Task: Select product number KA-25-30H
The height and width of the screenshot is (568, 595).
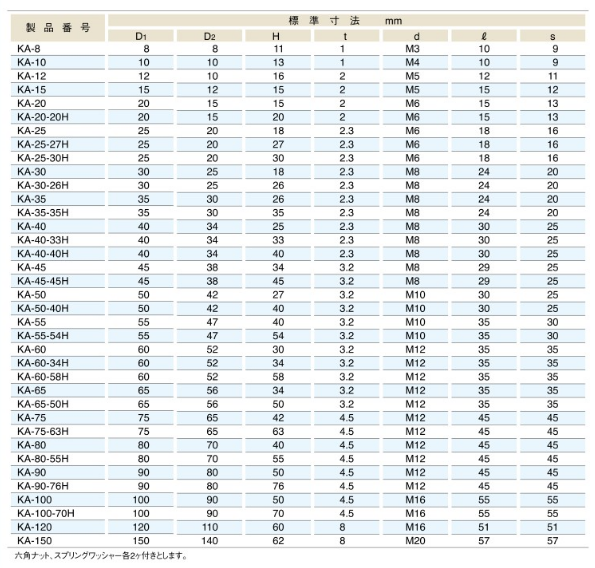Action: point(43,158)
